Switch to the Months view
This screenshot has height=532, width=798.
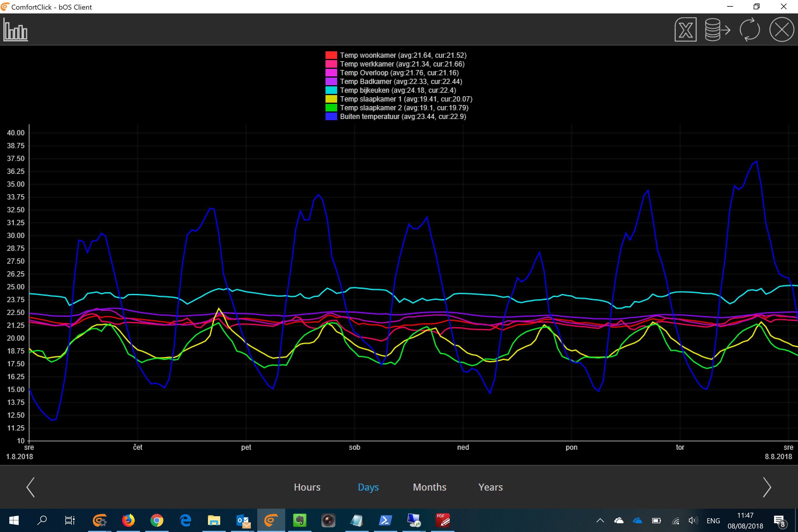coord(430,487)
